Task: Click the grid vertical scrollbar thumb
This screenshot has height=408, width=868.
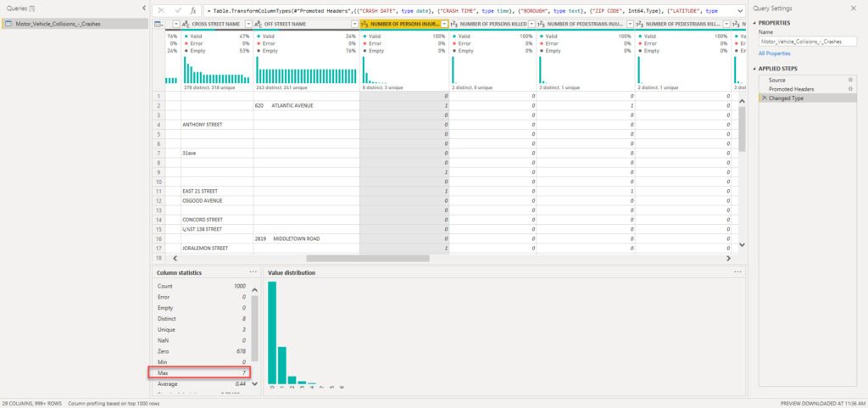Action: click(742, 129)
